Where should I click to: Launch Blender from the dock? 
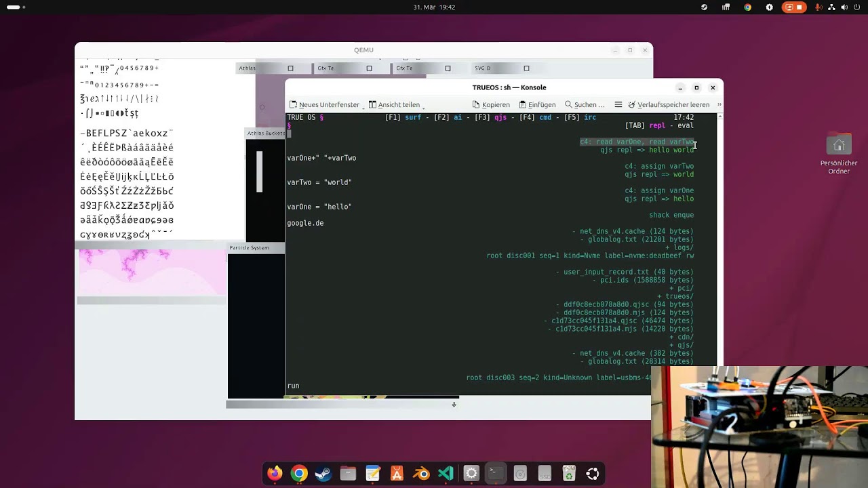click(x=421, y=474)
